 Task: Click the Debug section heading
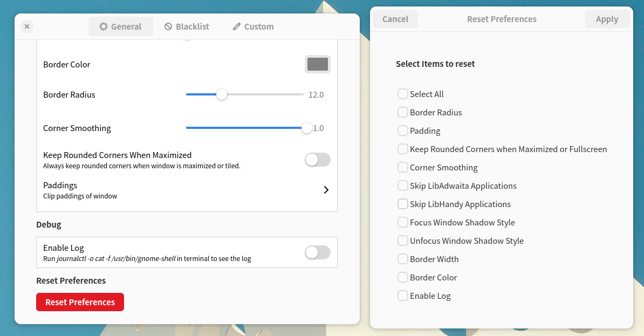[x=49, y=225]
